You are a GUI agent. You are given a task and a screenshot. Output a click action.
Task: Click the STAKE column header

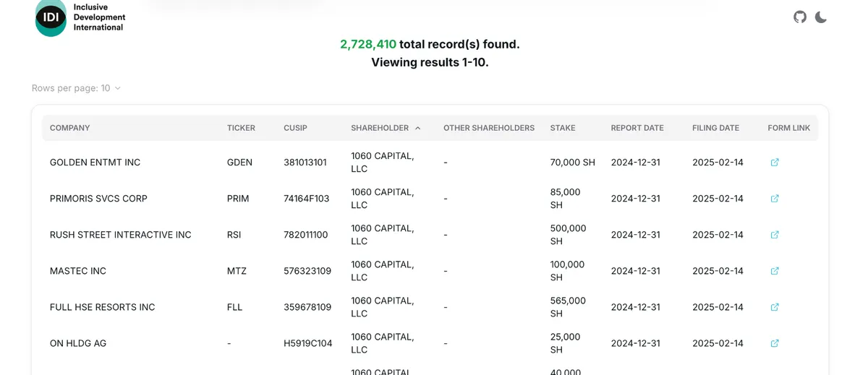click(563, 128)
